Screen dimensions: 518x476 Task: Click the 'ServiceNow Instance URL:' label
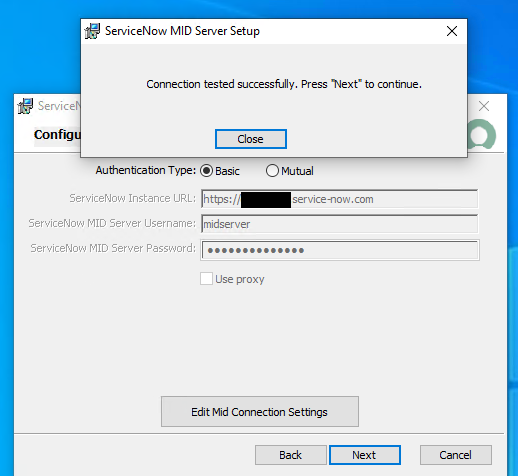click(133, 198)
